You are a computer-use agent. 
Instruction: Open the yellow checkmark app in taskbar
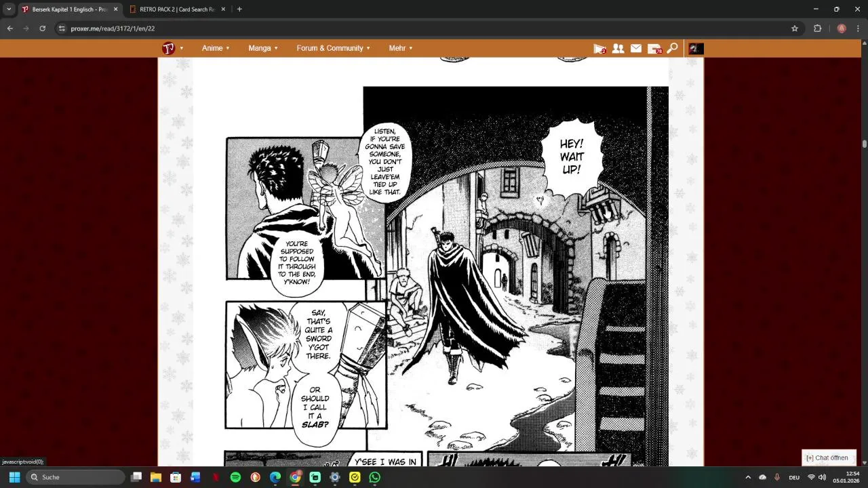tap(355, 477)
